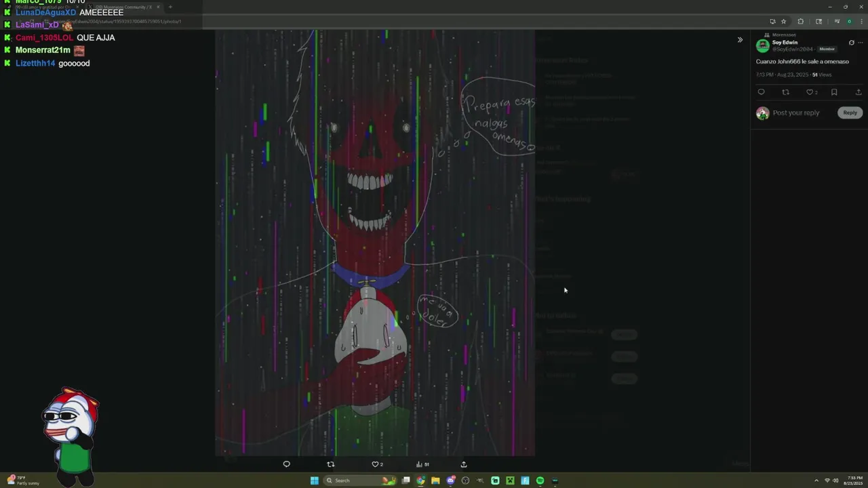Open Spotify from the taskbar

[540, 481]
